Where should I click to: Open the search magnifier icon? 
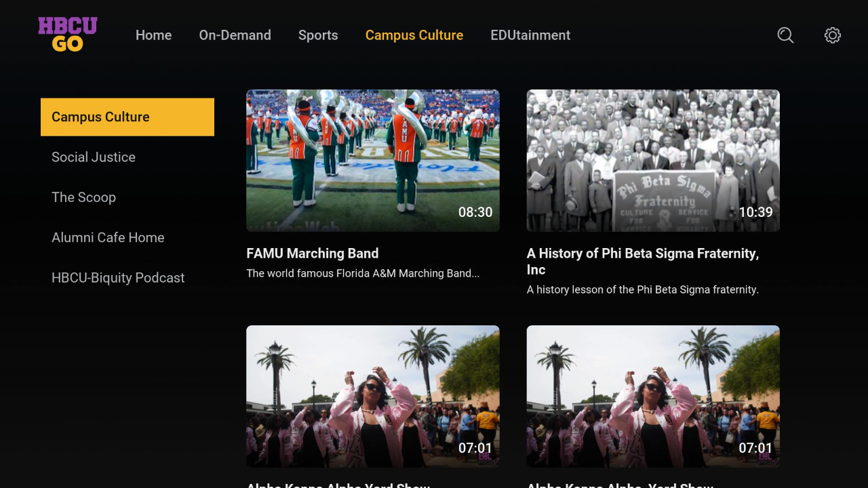click(x=785, y=35)
